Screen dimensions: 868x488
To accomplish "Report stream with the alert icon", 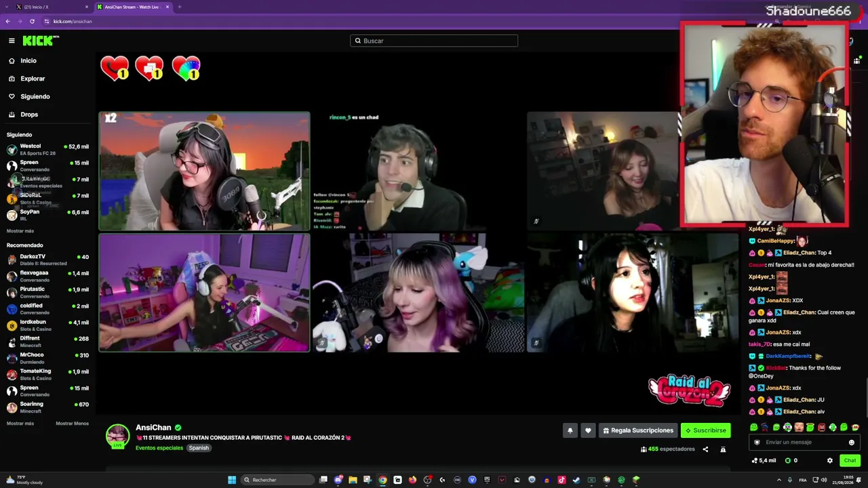I will (x=723, y=449).
